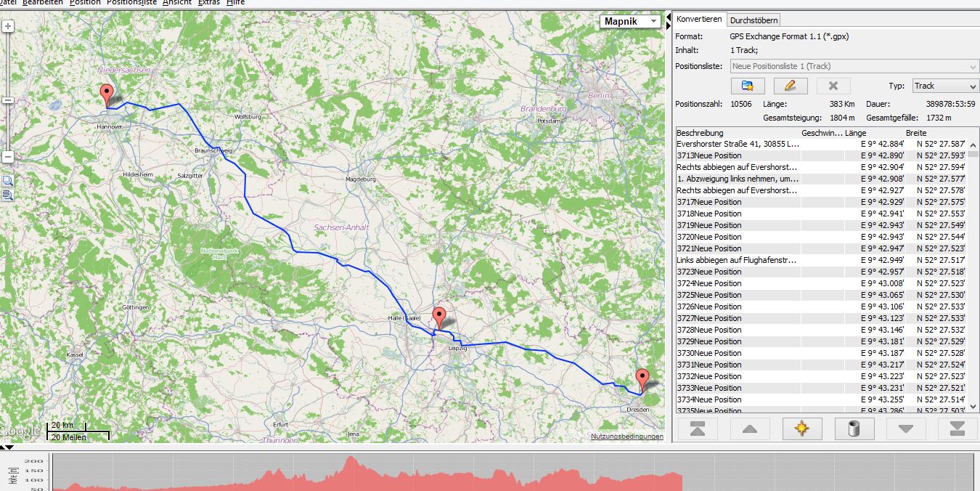Zoom in the map with plus button
The height and width of the screenshot is (491, 980).
(7, 27)
